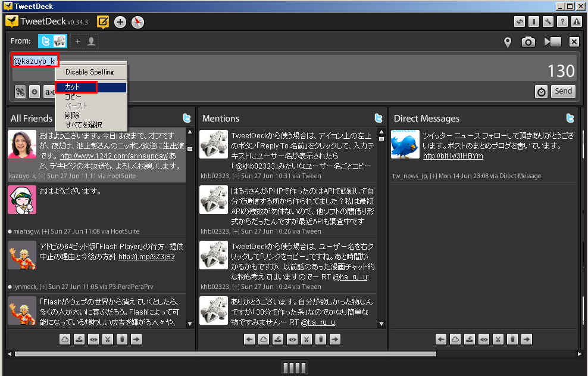Open the j.mp/9Z3jS2 link
The width and height of the screenshot is (588, 376).
(x=146, y=257)
